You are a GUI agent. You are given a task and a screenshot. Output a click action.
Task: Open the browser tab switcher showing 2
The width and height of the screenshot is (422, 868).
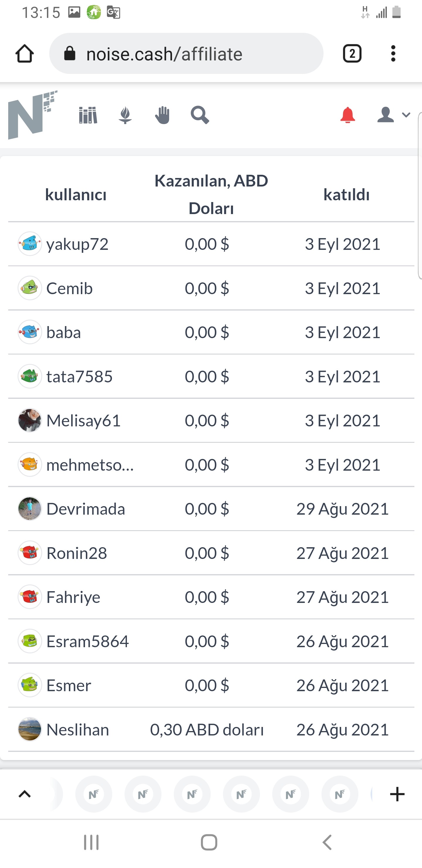[352, 54]
